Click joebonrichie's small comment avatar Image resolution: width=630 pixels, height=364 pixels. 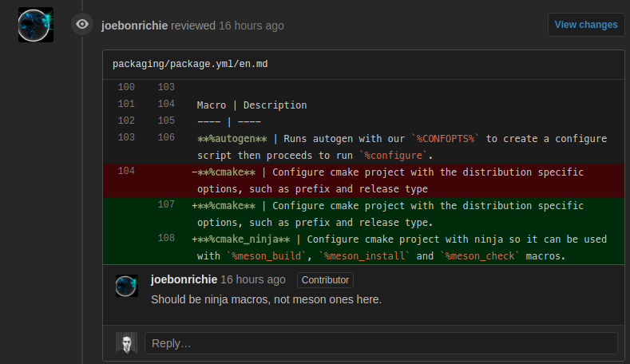coord(127,286)
